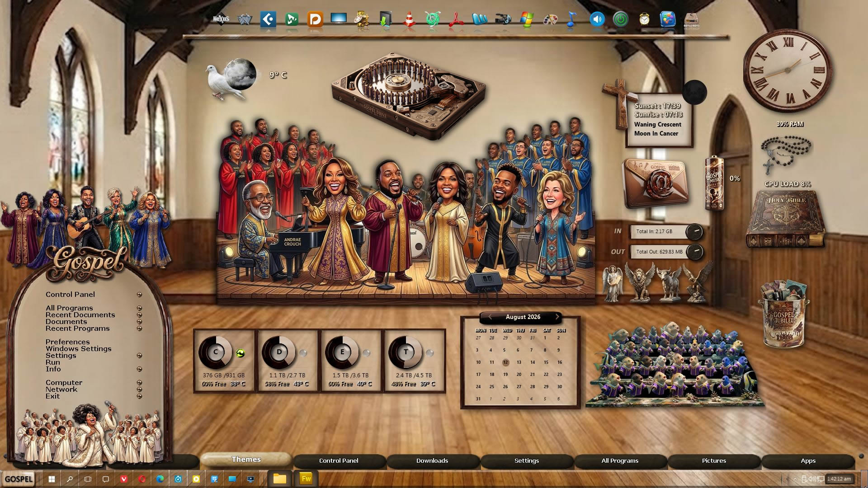Open Info in the Gospel menu
868x488 pixels.
tap(53, 369)
